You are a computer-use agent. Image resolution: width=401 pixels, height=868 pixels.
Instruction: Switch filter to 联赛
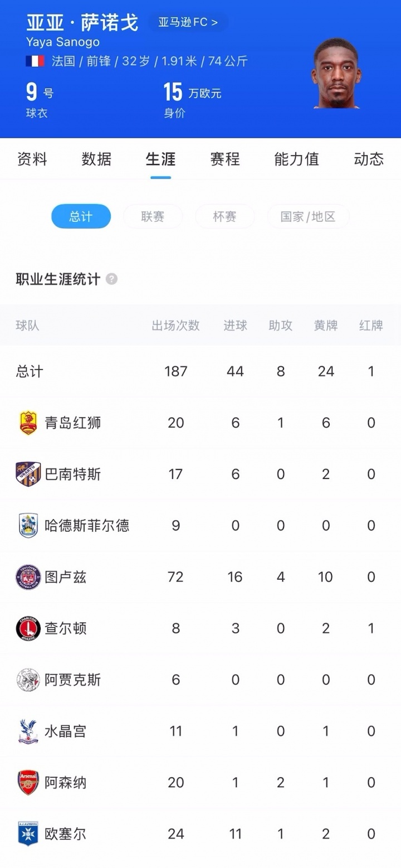click(153, 216)
